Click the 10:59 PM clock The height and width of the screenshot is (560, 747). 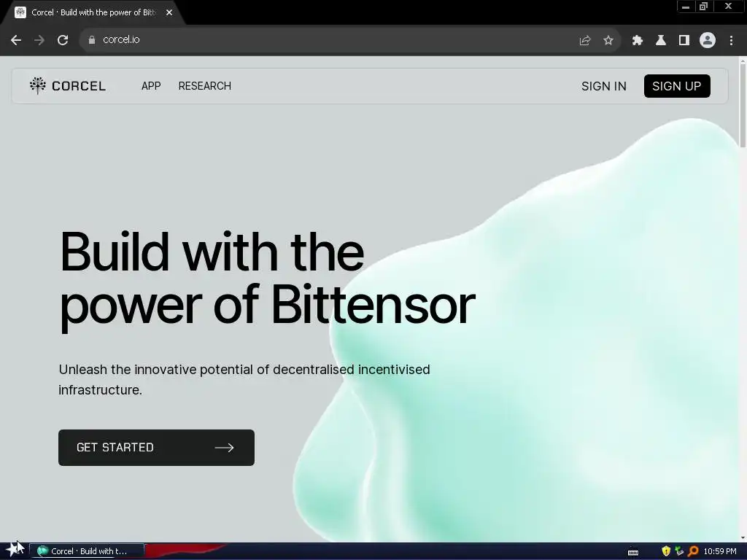[720, 551]
